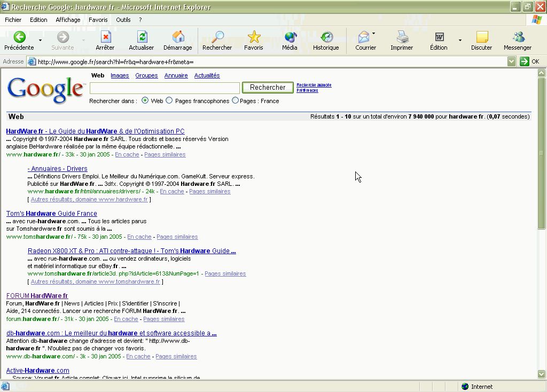Image resolution: width=547 pixels, height=392 pixels.
Task: Click the vertical scrollbar thumb
Action: [542, 153]
